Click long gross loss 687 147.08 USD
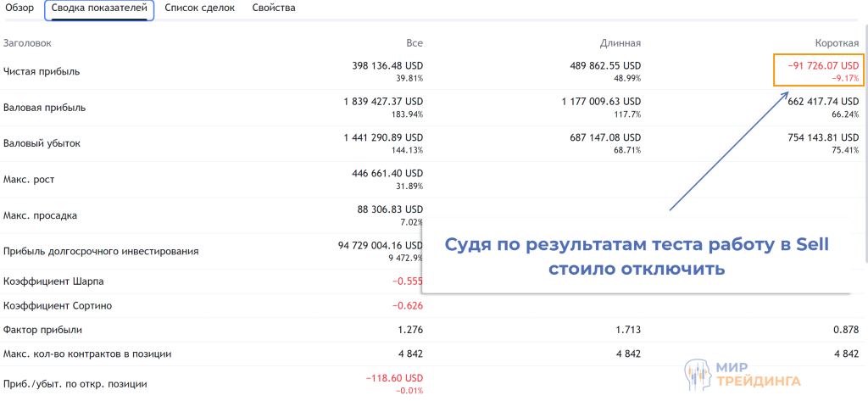The width and height of the screenshot is (868, 401). tap(605, 138)
